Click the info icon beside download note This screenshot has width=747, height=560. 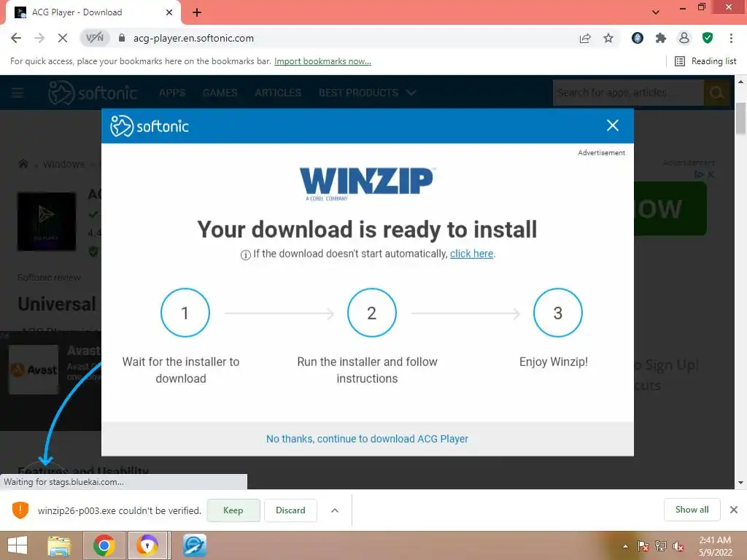tap(245, 254)
